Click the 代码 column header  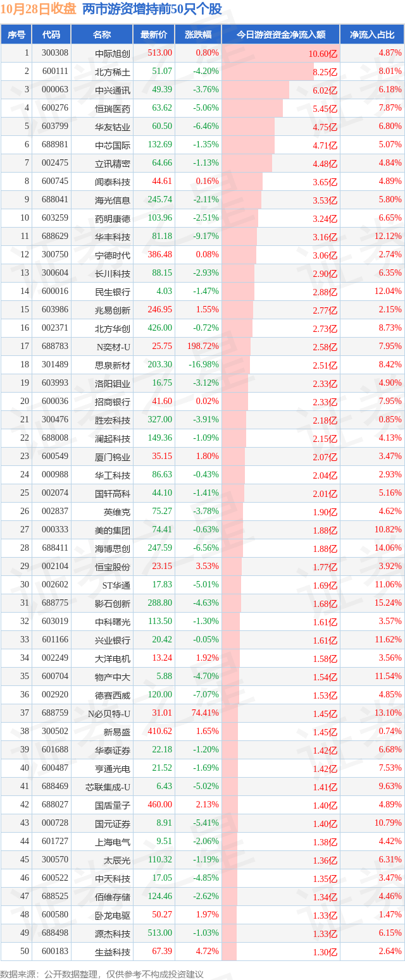click(x=51, y=34)
